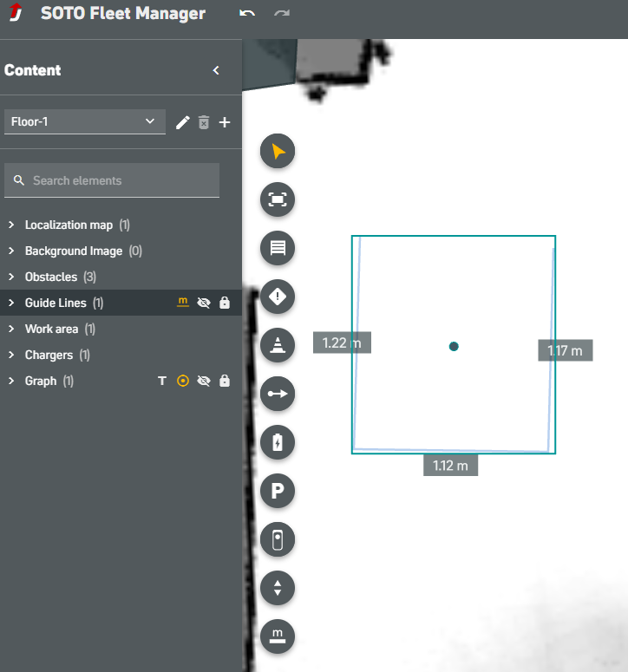Select the arrow path edge tool
This screenshot has width=628, height=672.
278,394
